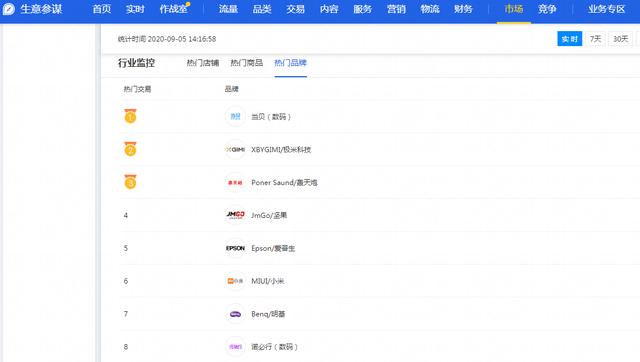
Task: Go to the 流量 section
Action: point(228,9)
